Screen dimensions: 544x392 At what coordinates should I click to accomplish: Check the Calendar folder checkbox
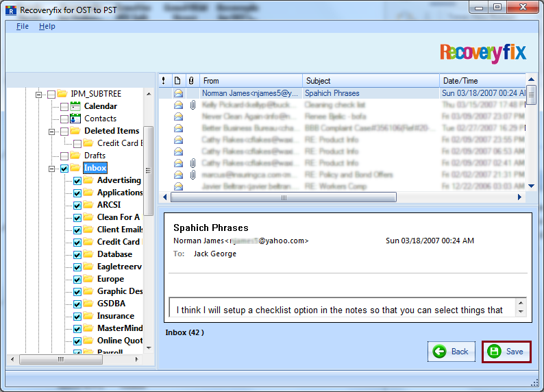[x=64, y=106]
